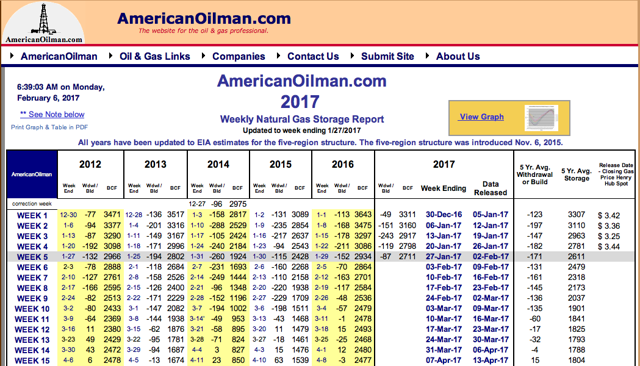
Task: Click week ending 27-Jan-17 cell
Action: point(444,257)
